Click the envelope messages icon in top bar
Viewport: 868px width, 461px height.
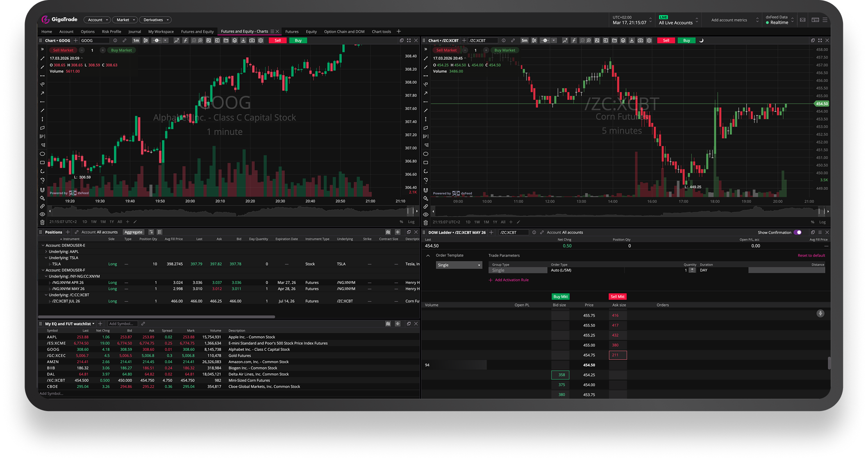tap(802, 20)
